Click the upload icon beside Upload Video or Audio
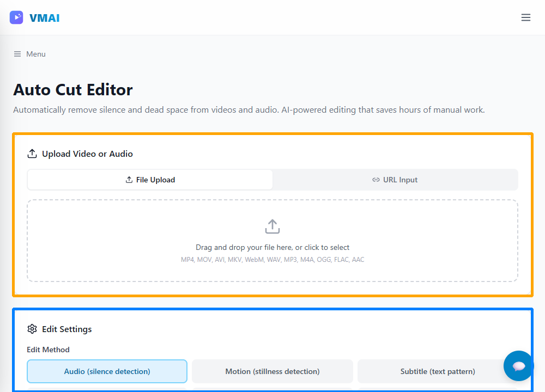Viewport: 545px width, 392px height. tap(32, 154)
